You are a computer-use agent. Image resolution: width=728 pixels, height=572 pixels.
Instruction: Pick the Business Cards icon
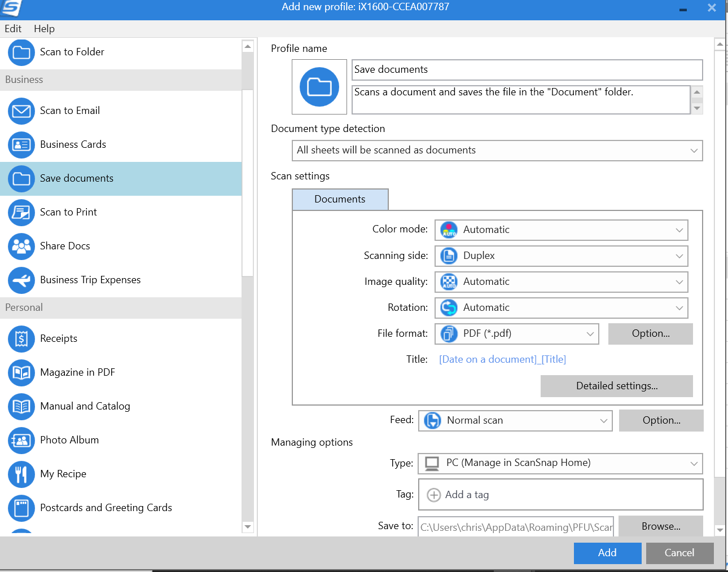(x=21, y=145)
